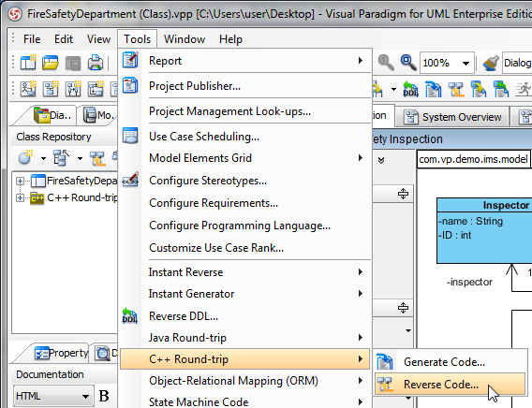Click new class diagram toolbar icon

coord(51,89)
